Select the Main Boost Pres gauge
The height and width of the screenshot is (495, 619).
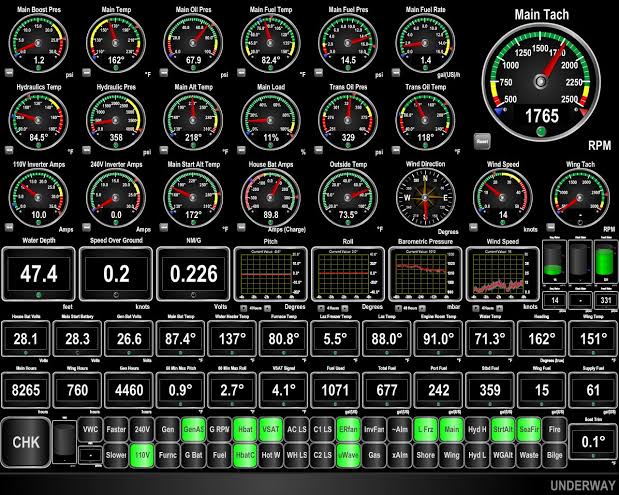pos(38,43)
